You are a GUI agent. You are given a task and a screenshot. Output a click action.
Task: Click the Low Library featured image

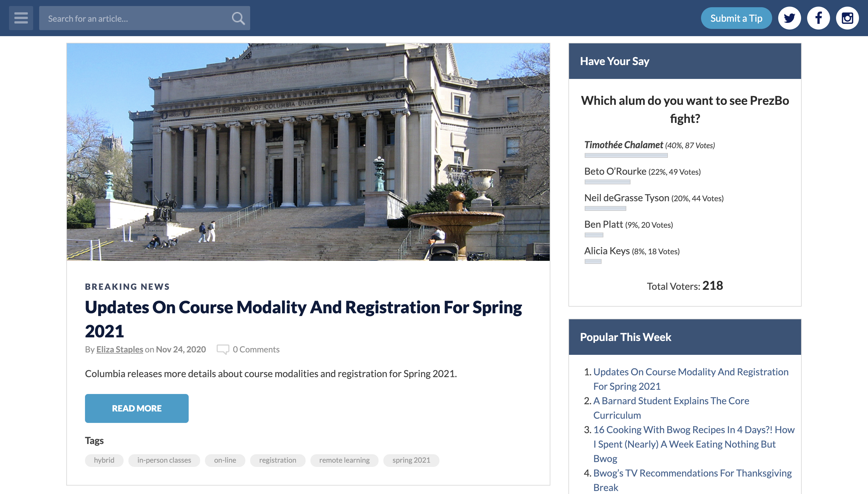click(x=308, y=152)
